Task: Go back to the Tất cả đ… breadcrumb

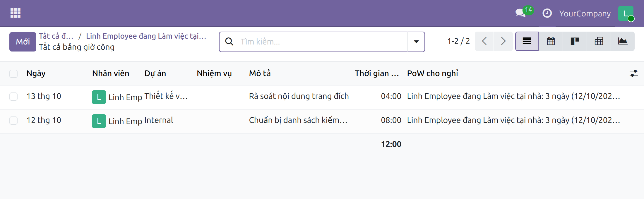Action: (56, 36)
